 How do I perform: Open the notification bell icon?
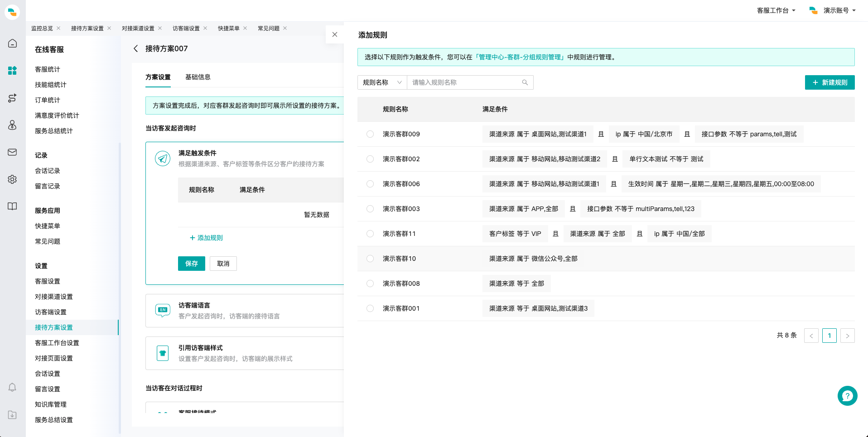12,387
